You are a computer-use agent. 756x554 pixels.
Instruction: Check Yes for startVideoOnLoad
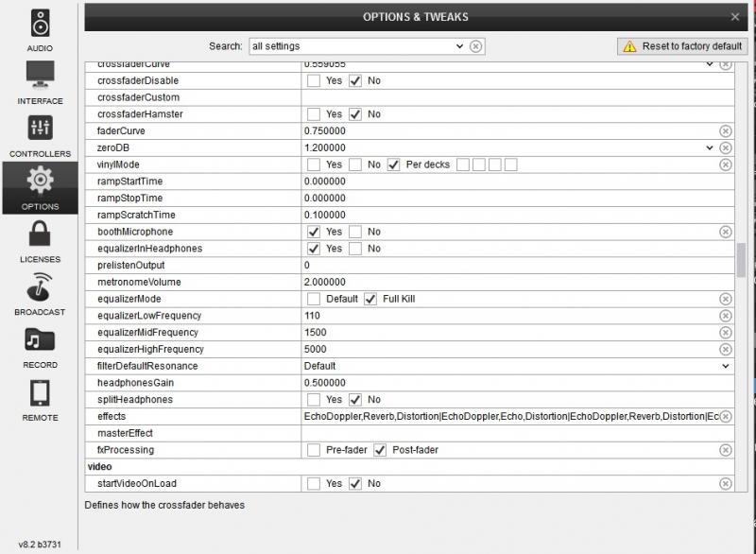[x=314, y=484]
